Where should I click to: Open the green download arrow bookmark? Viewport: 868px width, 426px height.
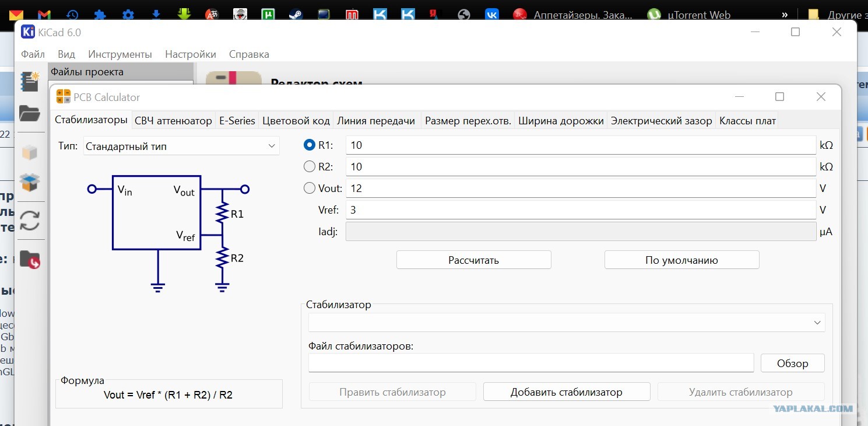[184, 14]
